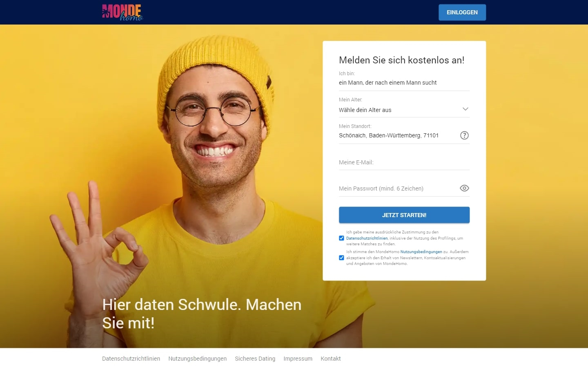
Task: Toggle password visibility eye icon
Action: pyautogui.click(x=464, y=188)
